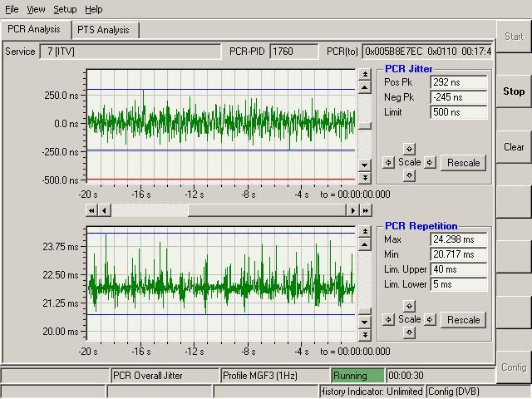Viewport: 532px width, 399px height.
Task: Click Scale up arrow in PCR Jitter panel
Action: coord(409,149)
